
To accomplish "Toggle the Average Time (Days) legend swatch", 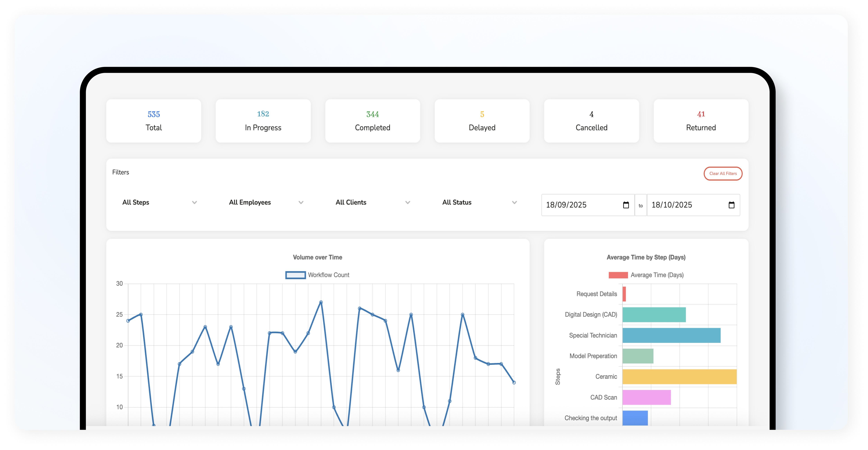I will tap(618, 275).
